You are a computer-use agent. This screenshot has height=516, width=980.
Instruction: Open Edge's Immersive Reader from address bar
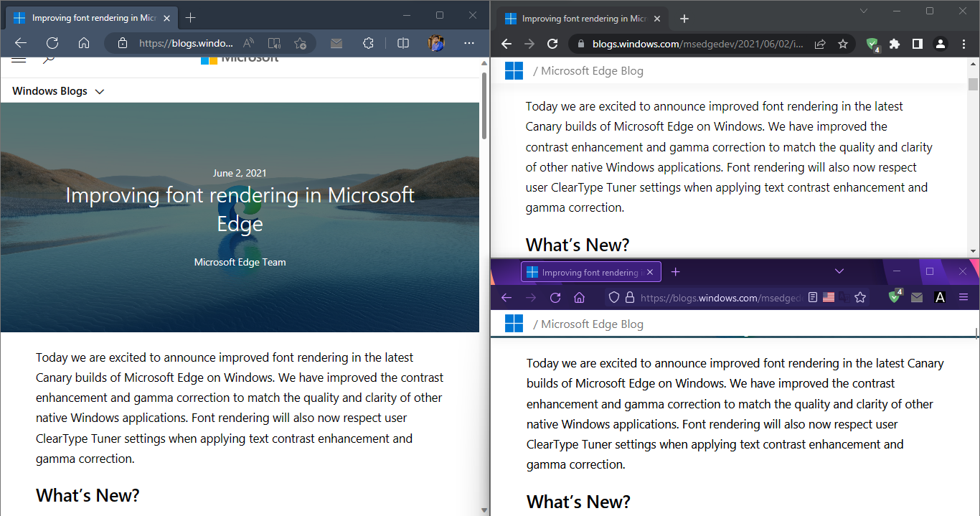coord(274,43)
